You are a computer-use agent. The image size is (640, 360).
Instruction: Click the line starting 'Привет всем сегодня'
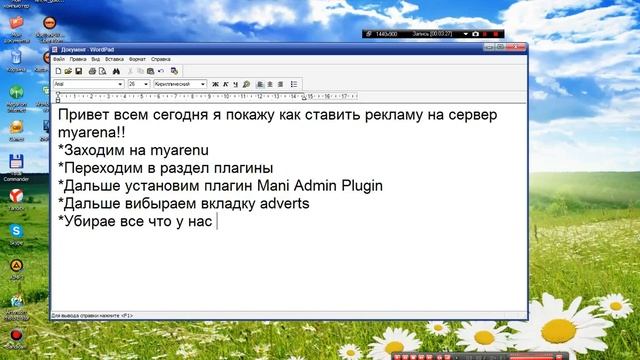[278, 115]
